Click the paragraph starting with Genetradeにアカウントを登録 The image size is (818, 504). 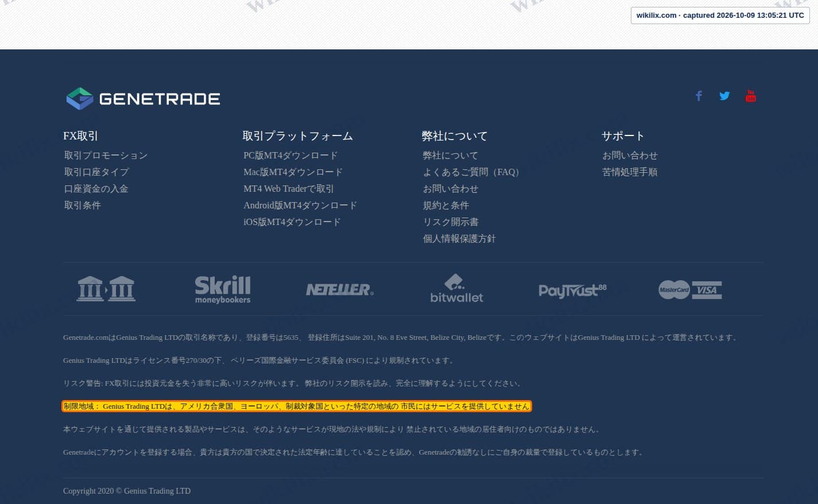pos(354,452)
